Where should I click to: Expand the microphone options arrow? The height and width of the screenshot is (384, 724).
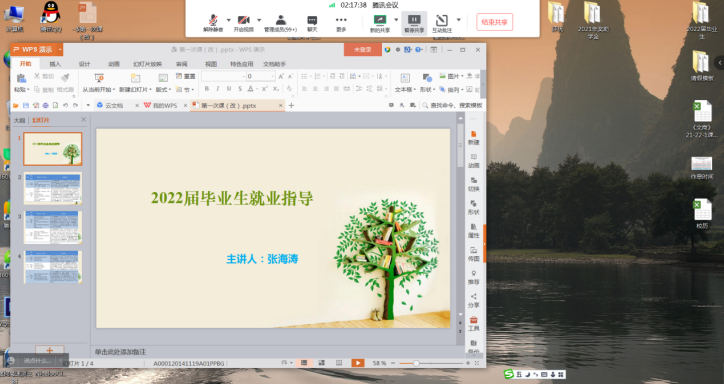point(229,20)
